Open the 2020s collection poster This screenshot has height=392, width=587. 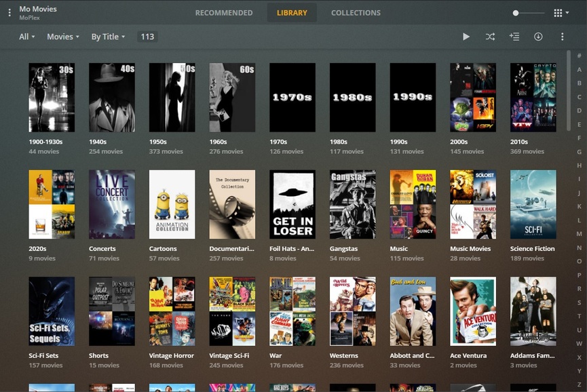coord(52,204)
